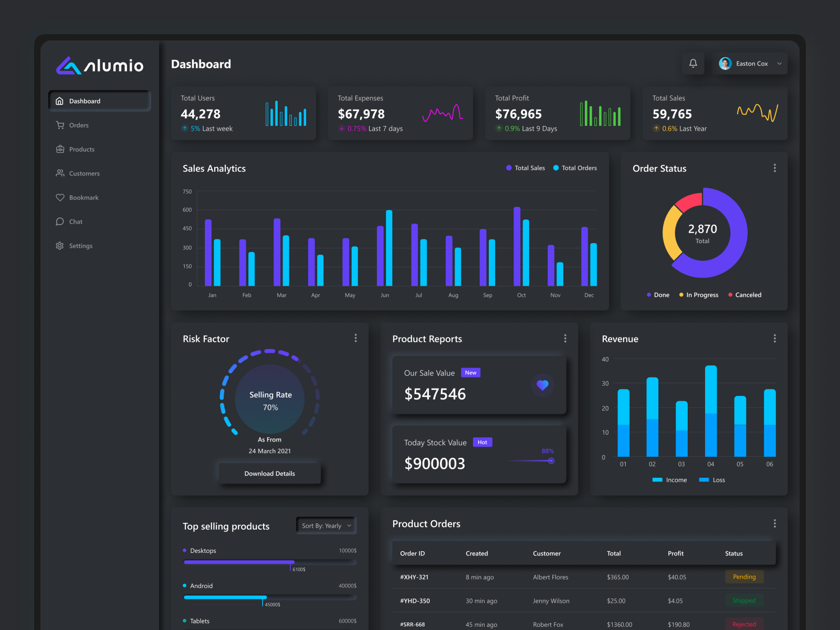
Task: Expand the Easton Cox profile menu
Action: (x=781, y=63)
